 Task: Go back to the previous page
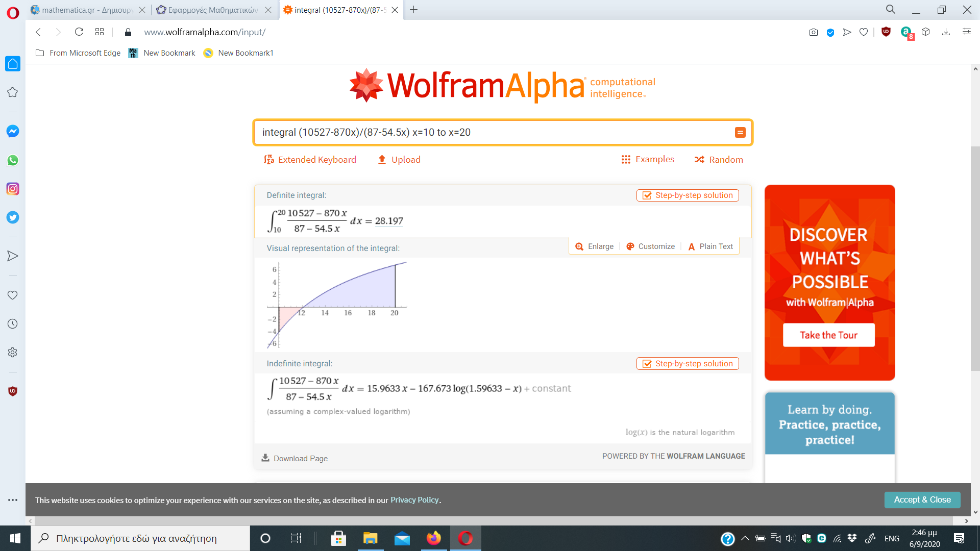(38, 32)
